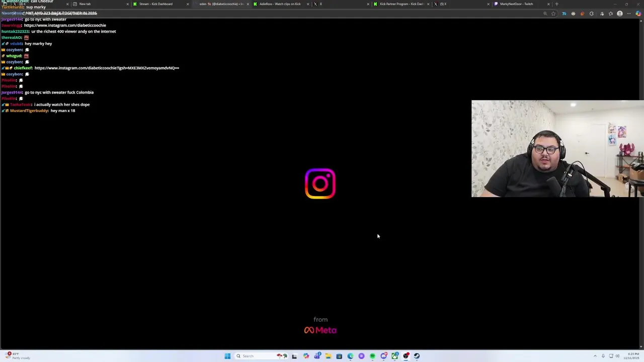Open Spotify from the taskbar
Viewport: 644px width, 362px height.
(372, 356)
